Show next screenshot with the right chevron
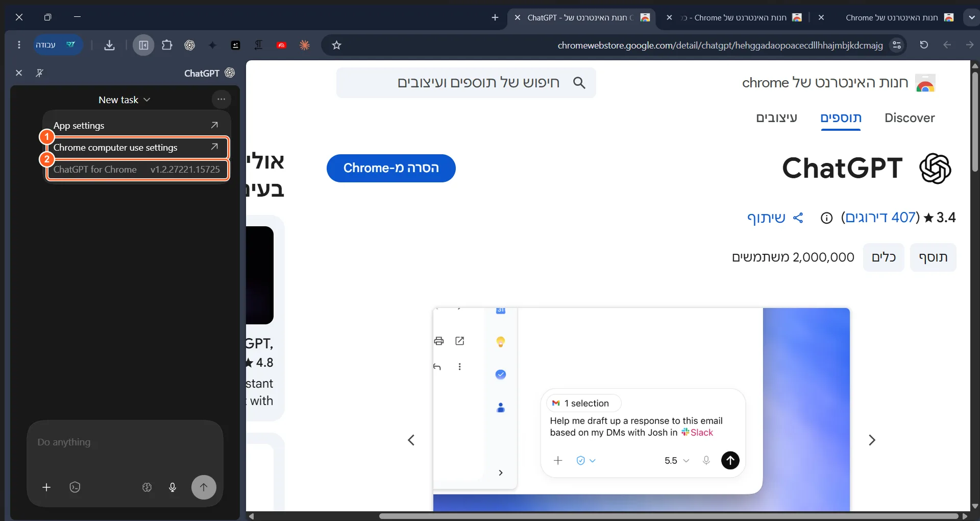 pyautogui.click(x=872, y=440)
